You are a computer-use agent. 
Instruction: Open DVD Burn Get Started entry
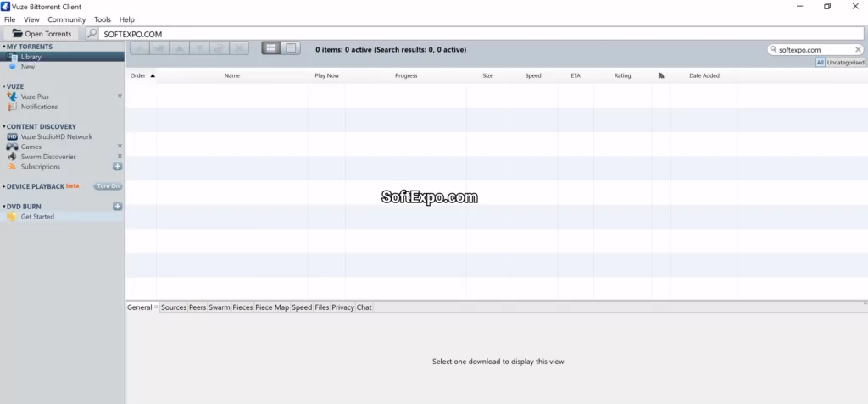pos(62,216)
